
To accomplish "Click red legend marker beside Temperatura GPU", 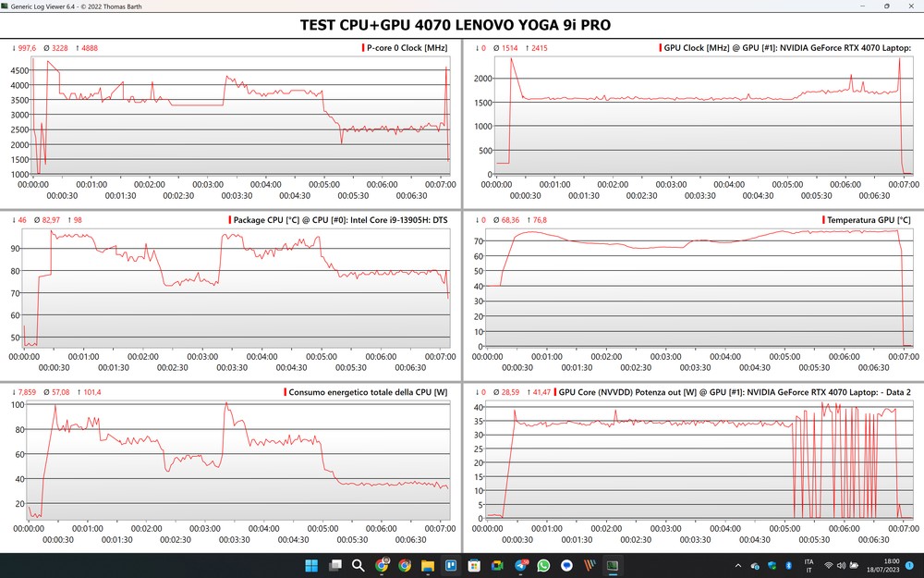I will pos(823,220).
